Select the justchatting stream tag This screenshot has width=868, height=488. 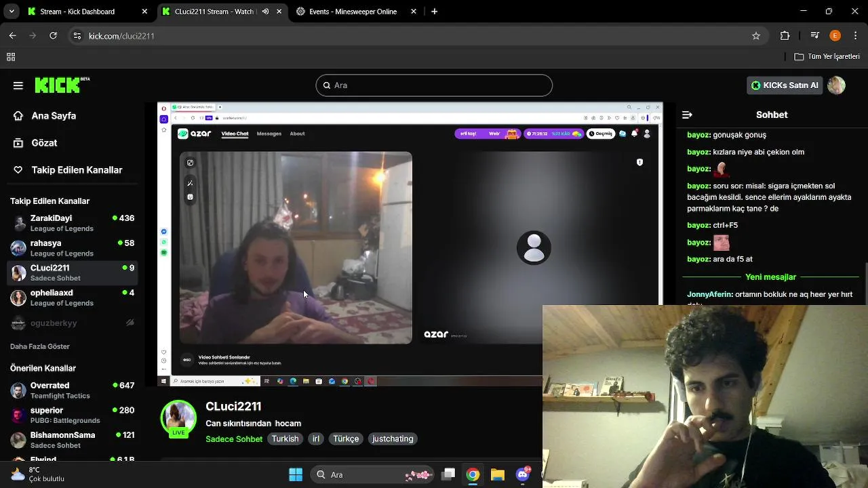[393, 439]
